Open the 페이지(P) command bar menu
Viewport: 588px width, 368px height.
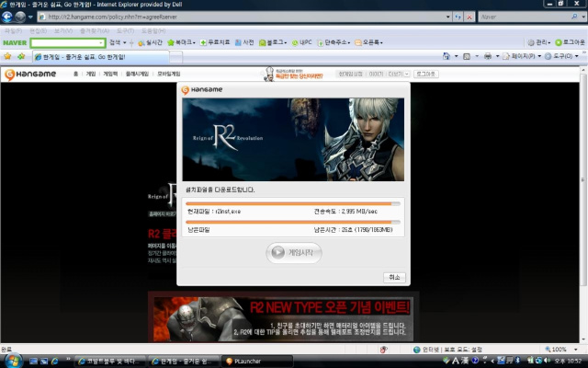[x=522, y=56]
